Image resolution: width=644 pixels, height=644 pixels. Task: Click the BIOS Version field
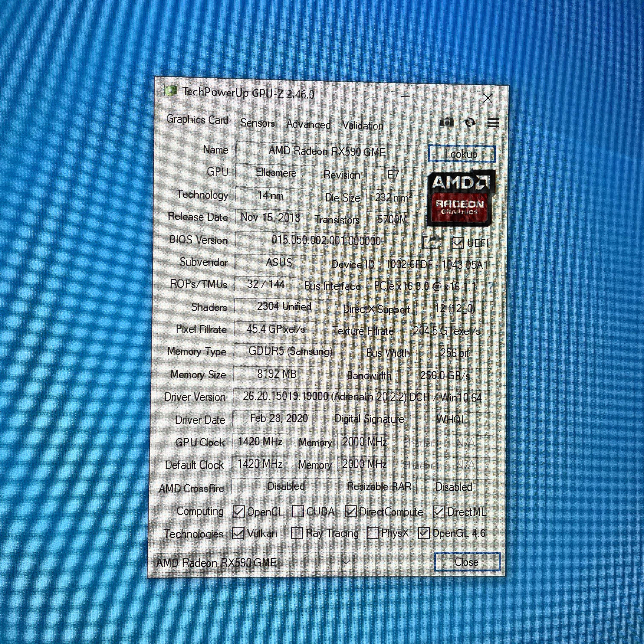(326, 241)
